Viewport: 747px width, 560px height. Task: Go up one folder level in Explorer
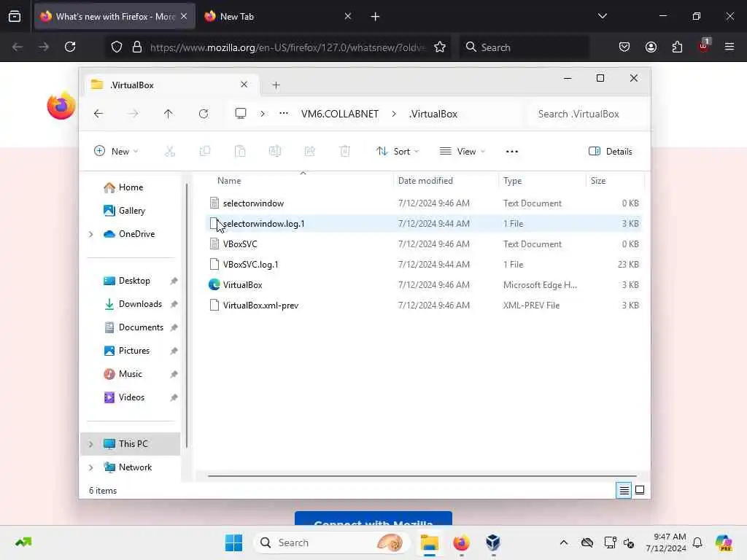pyautogui.click(x=169, y=114)
